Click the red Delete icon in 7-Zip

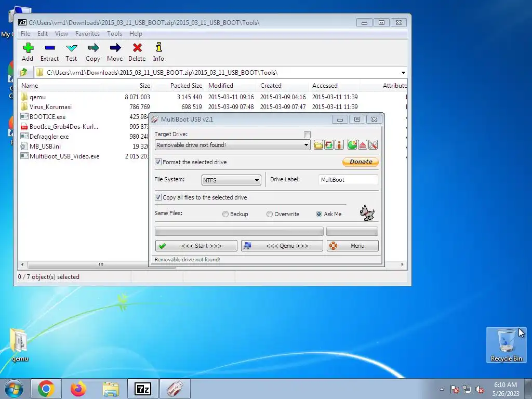(x=137, y=48)
